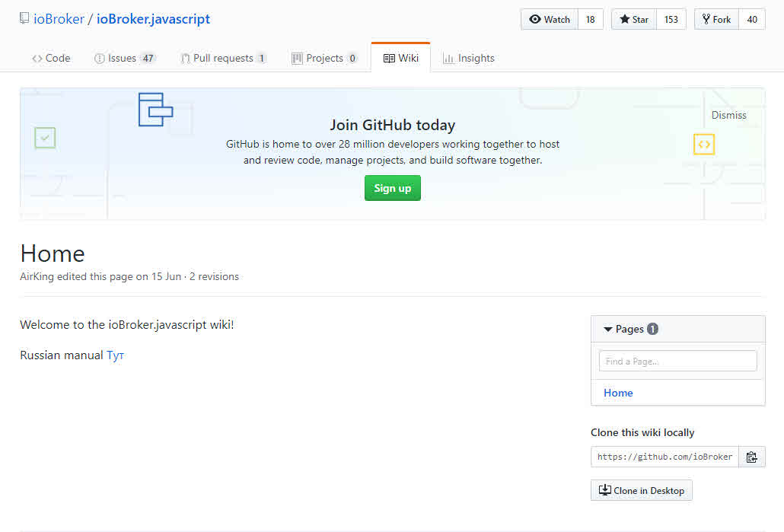Open the ioBroker organization link
The height and width of the screenshot is (532, 784).
[x=59, y=19]
